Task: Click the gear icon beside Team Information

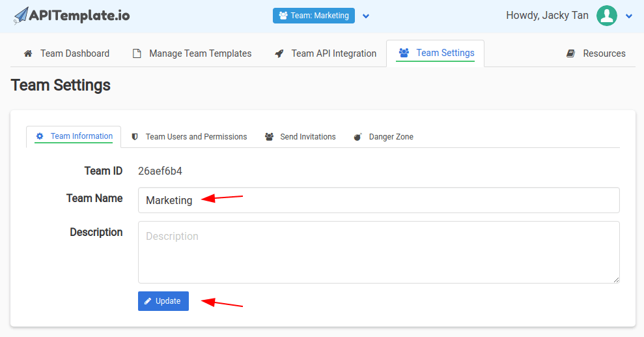Action: point(40,136)
